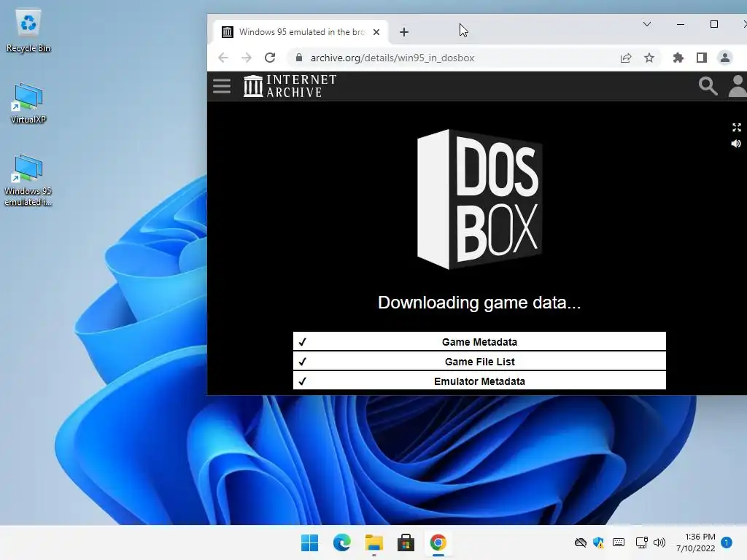Open the notification badge in the taskbar
This screenshot has height=560, width=747.
(727, 542)
